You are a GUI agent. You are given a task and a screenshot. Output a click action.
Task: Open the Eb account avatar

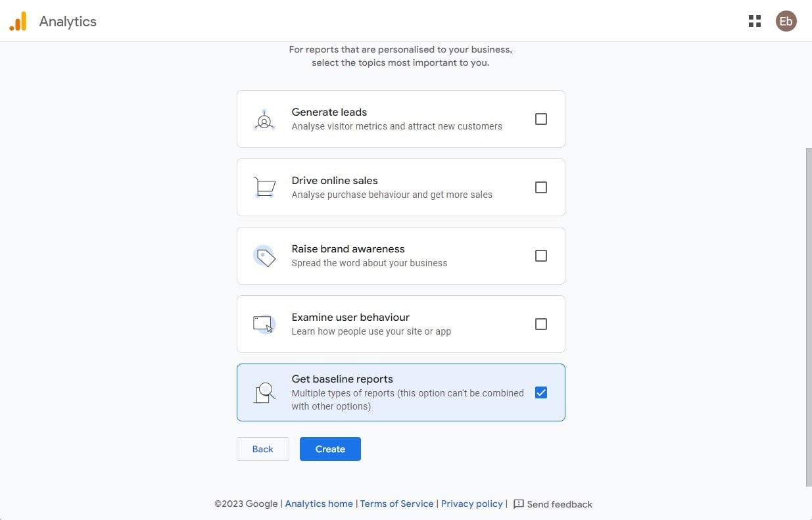coord(786,21)
